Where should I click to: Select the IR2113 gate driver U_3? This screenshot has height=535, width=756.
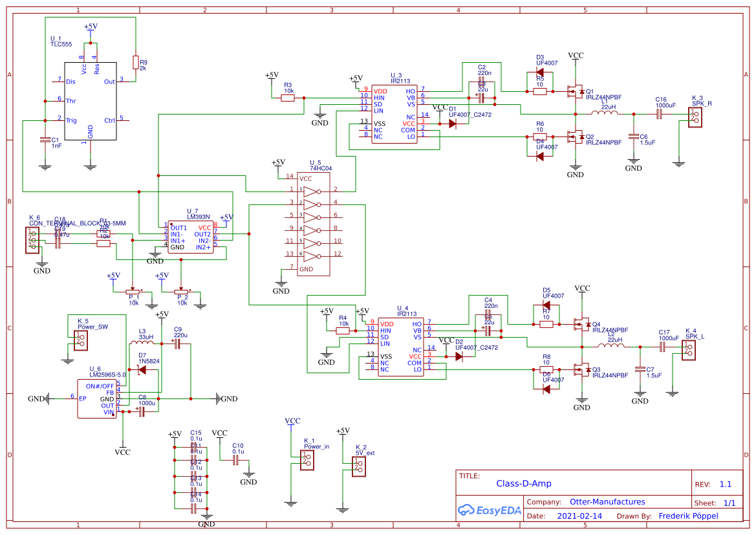[x=393, y=113]
